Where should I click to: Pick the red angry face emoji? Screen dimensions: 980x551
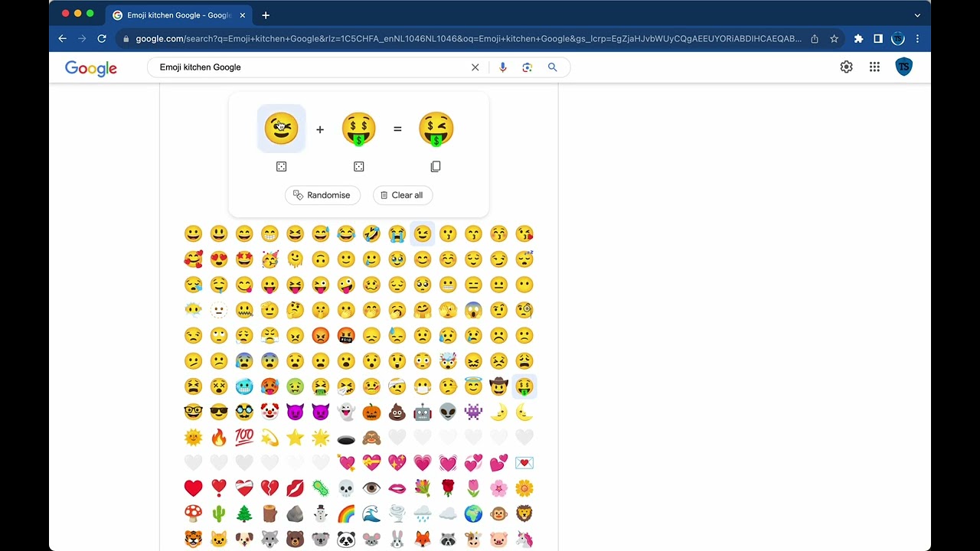click(320, 335)
